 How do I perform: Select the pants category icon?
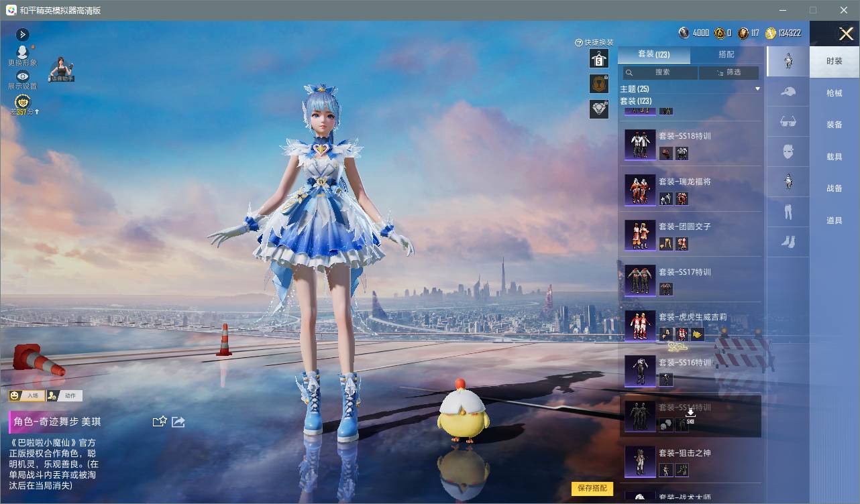[788, 212]
